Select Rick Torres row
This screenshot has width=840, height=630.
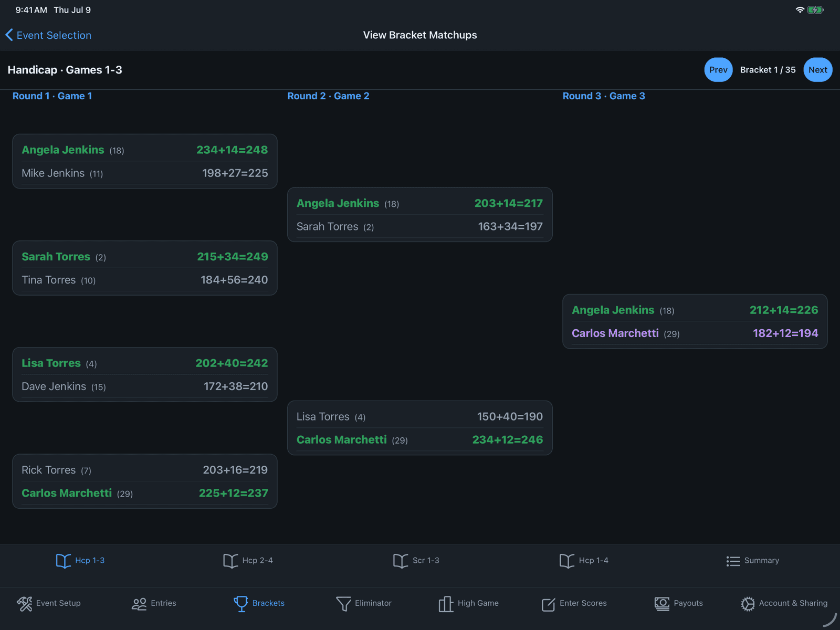point(145,470)
